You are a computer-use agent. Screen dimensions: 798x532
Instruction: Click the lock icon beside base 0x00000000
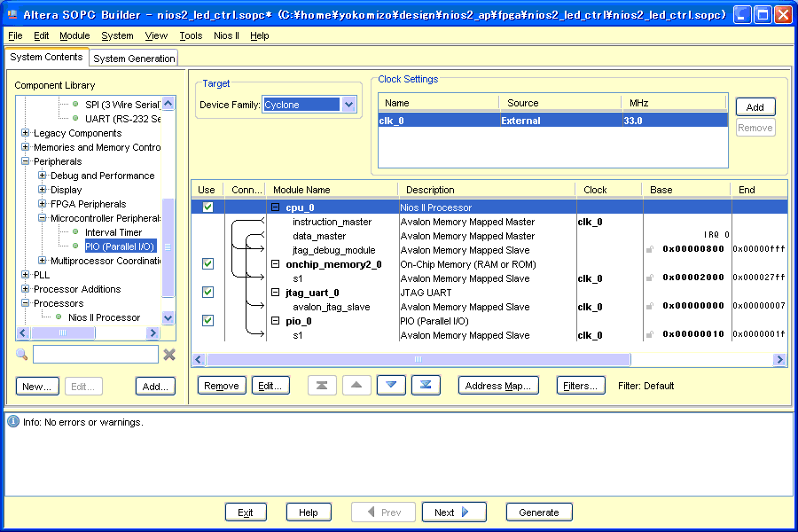(650, 307)
